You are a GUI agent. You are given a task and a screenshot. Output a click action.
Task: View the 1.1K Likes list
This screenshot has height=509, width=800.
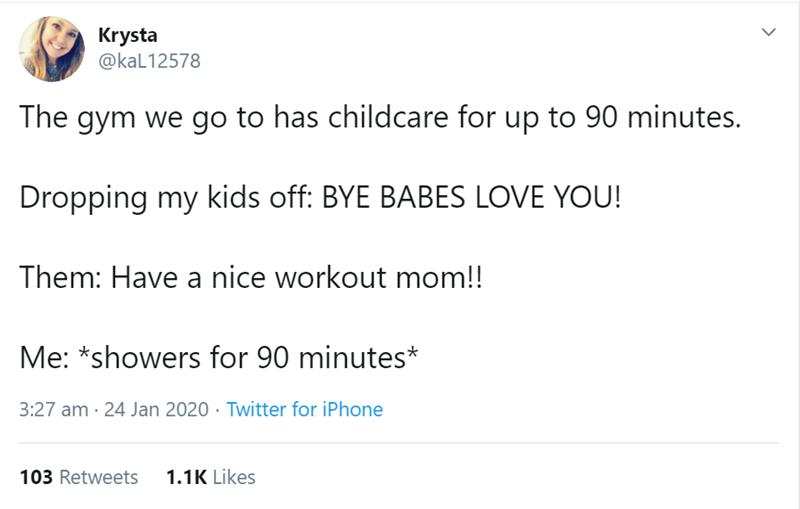click(210, 477)
